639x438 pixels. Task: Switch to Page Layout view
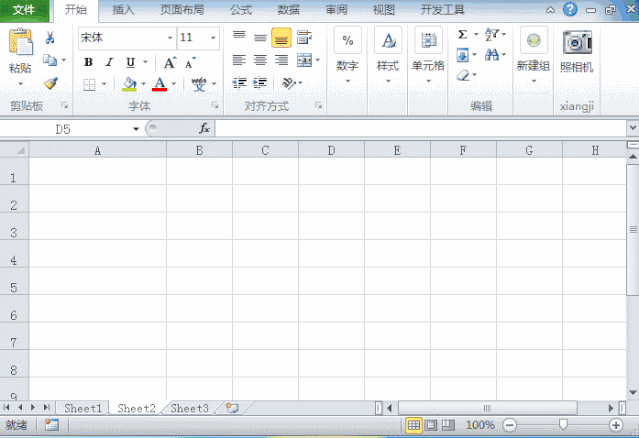point(431,425)
